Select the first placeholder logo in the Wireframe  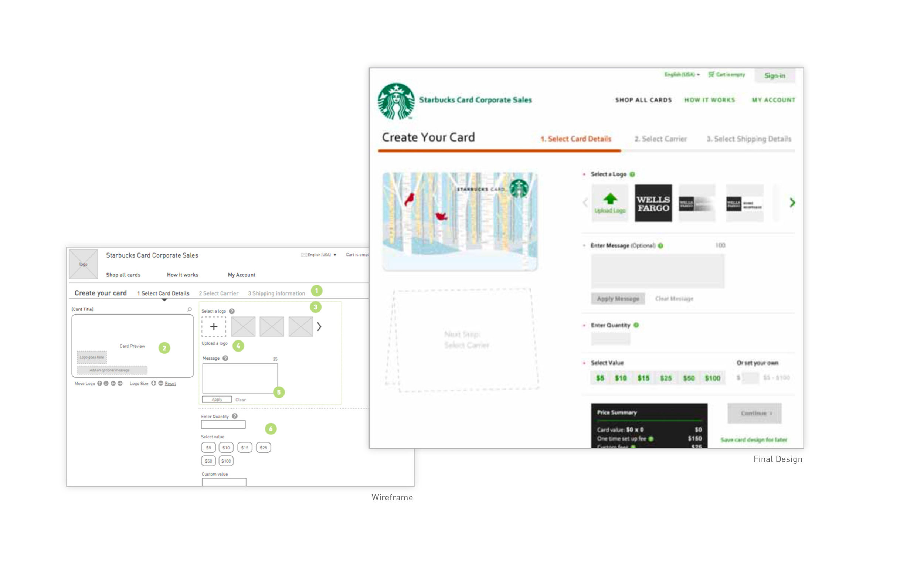(243, 327)
